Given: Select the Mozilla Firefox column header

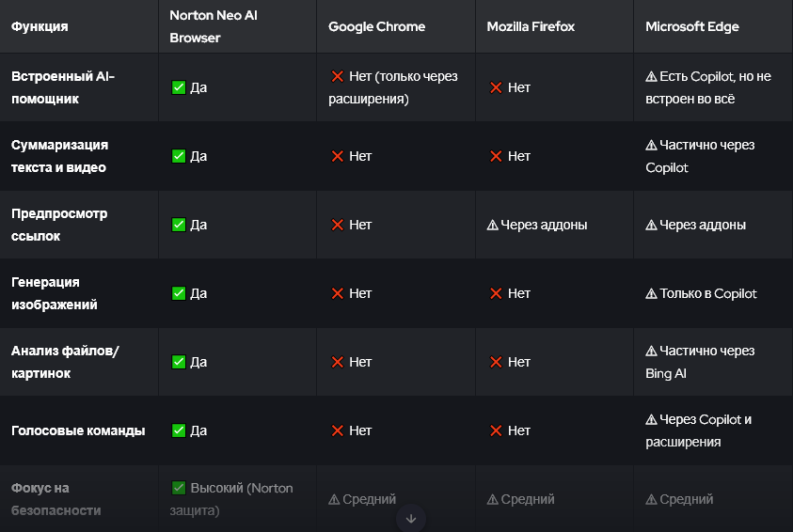Looking at the screenshot, I should [x=531, y=26].
